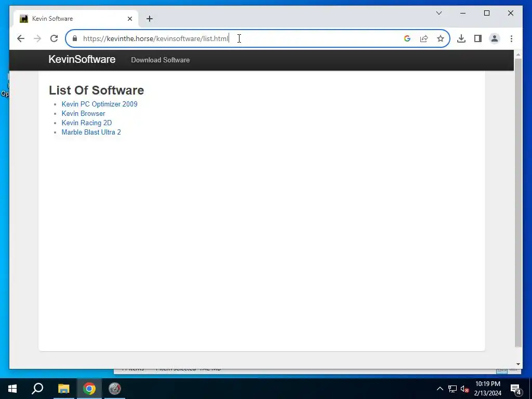Viewport: 532px width, 399px height.
Task: Bookmark this page with the star icon
Action: [x=441, y=38]
